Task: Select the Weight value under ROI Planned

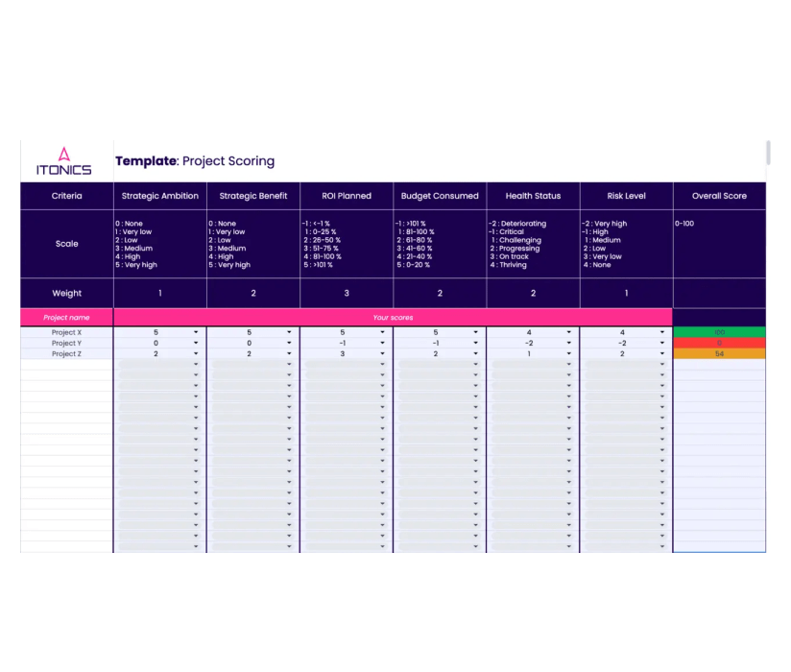Action: pos(346,293)
